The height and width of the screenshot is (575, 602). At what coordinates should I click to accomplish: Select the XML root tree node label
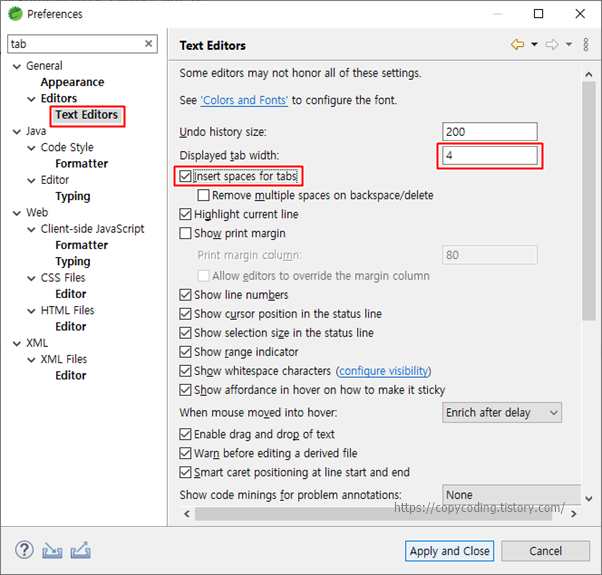pyautogui.click(x=37, y=343)
